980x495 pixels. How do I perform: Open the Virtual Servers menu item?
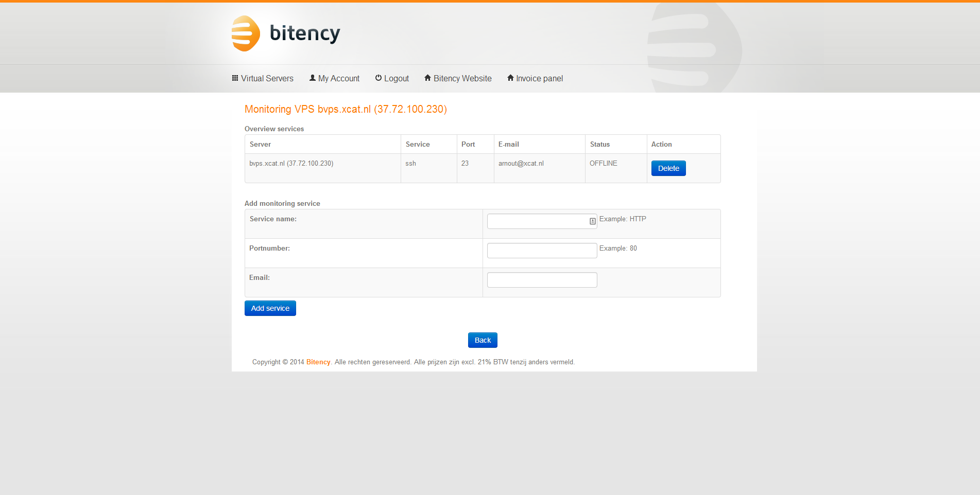click(x=267, y=79)
